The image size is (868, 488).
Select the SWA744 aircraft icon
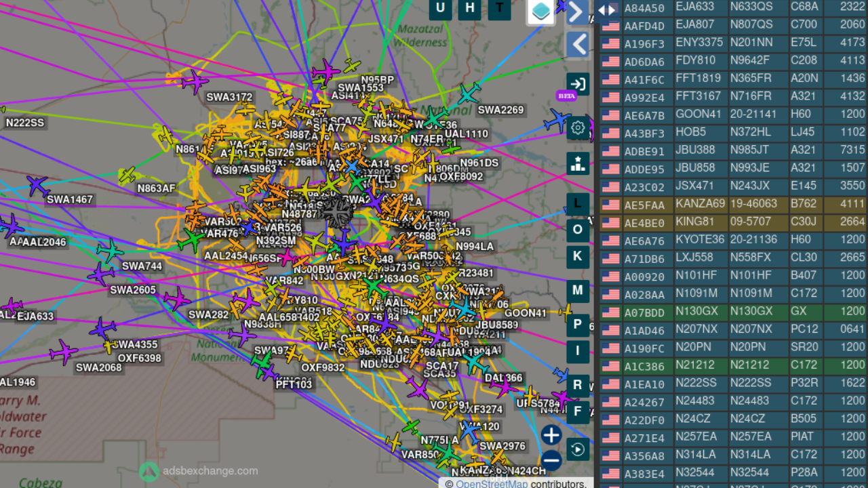(x=110, y=251)
